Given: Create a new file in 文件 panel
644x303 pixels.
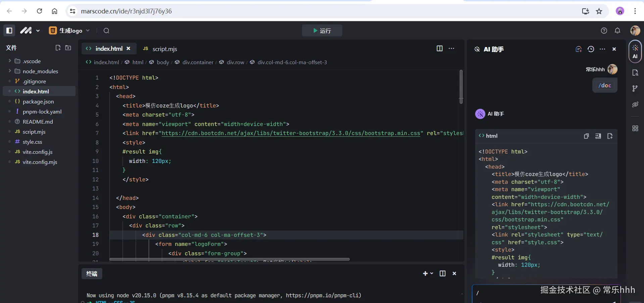Looking at the screenshot, I should click(x=58, y=48).
